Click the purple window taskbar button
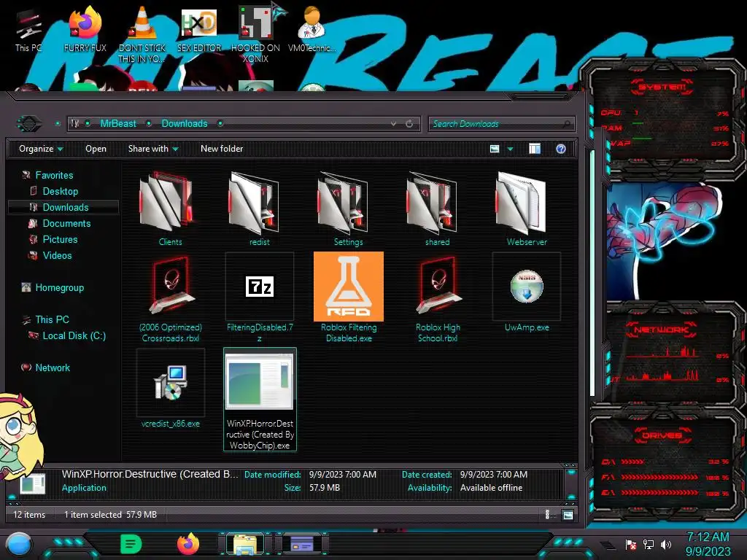 pos(302,544)
